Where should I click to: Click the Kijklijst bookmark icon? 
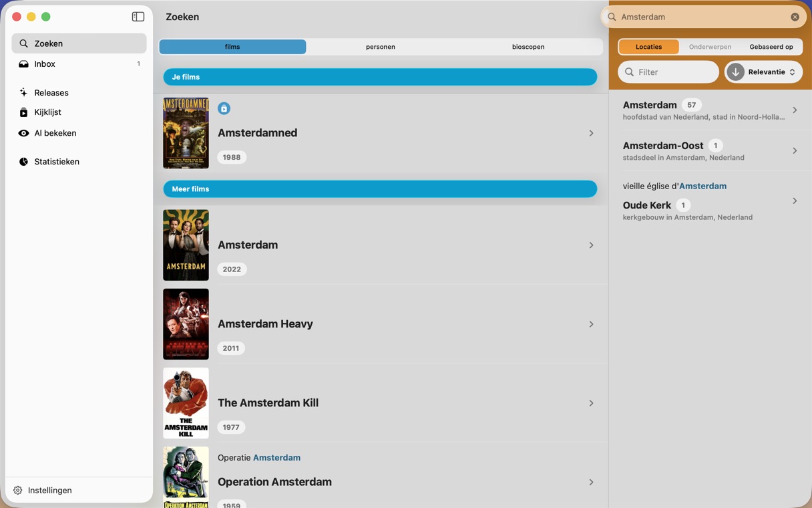23,112
